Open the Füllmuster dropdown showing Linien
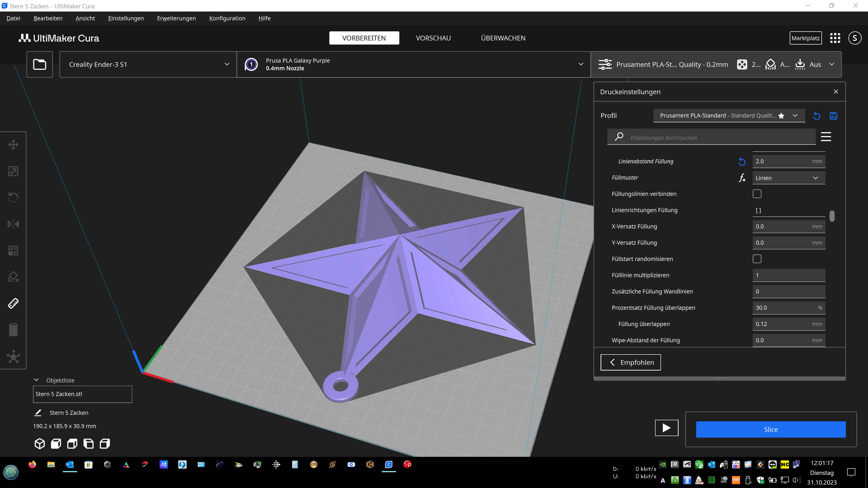The image size is (868, 488). (788, 178)
